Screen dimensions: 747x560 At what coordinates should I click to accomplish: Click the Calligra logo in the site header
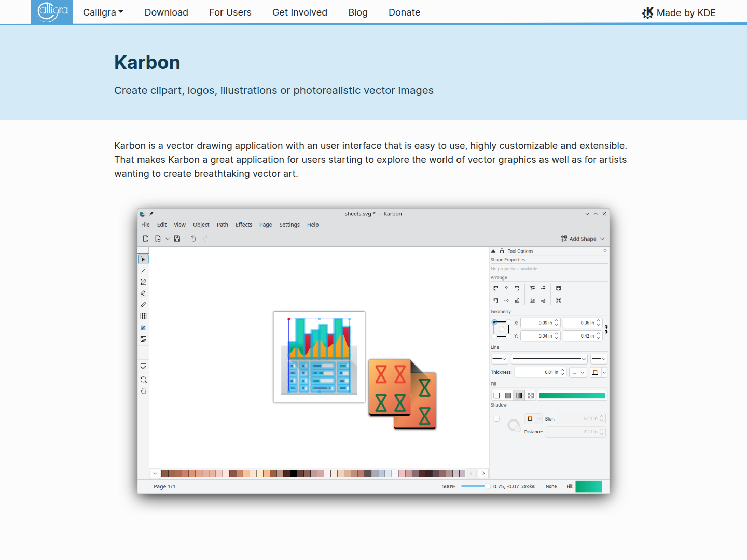[x=52, y=12]
